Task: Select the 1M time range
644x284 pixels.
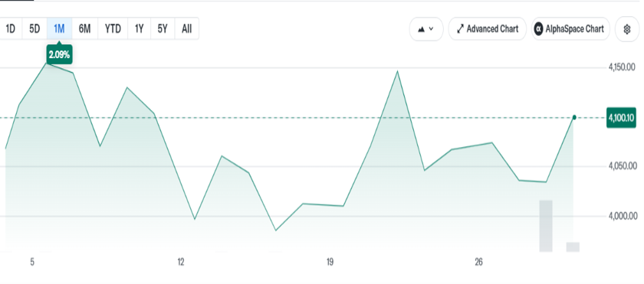Action: [60, 28]
